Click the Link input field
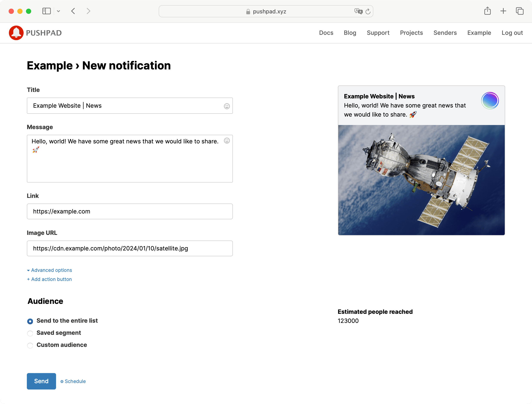This screenshot has width=532, height=404. click(130, 211)
